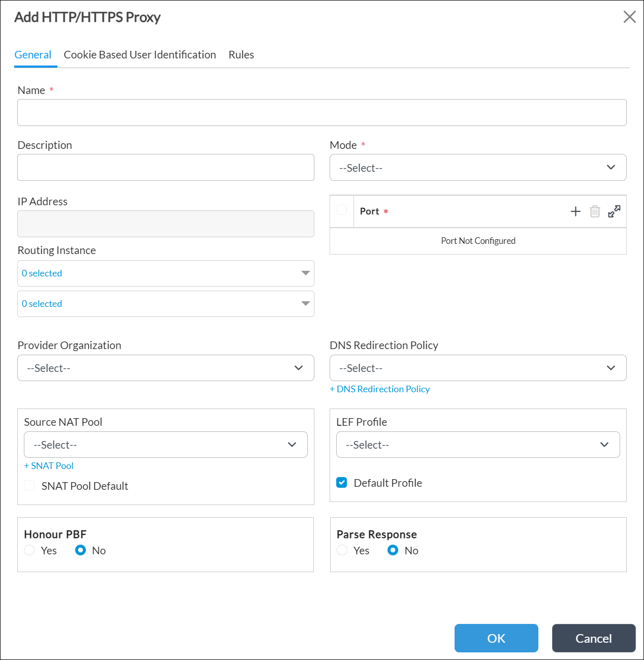This screenshot has height=660, width=644.
Task: Tick the Port header select-all checkbox
Action: pyautogui.click(x=342, y=210)
